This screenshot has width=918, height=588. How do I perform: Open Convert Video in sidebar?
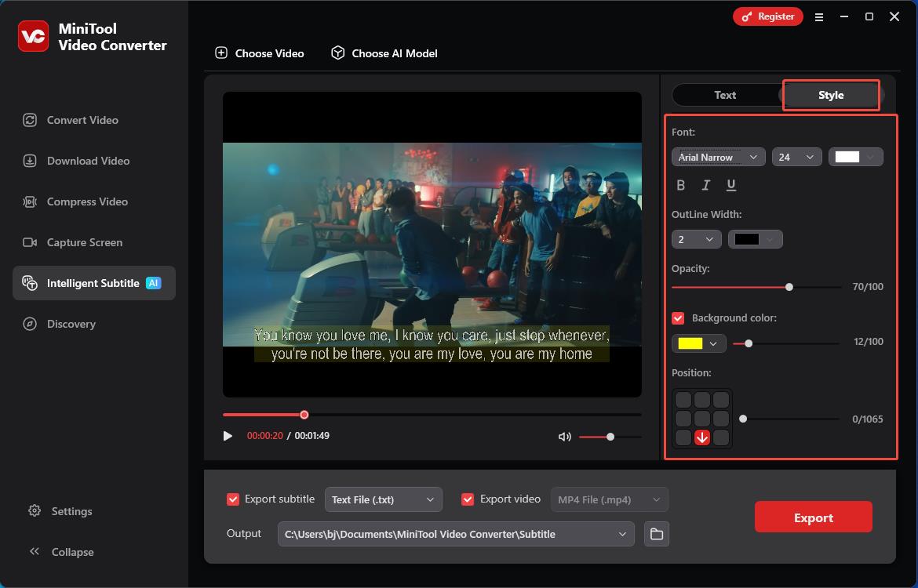[82, 120]
